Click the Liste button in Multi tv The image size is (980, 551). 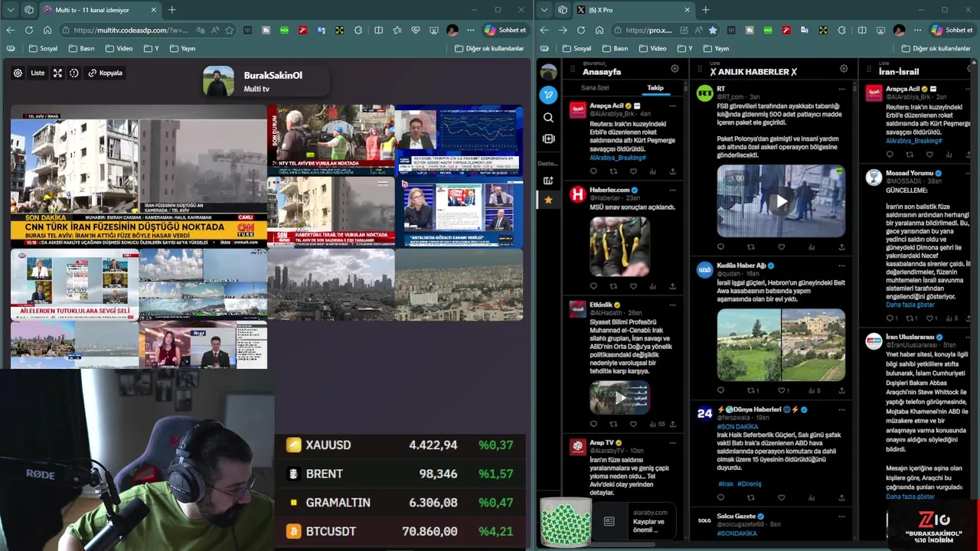click(38, 73)
